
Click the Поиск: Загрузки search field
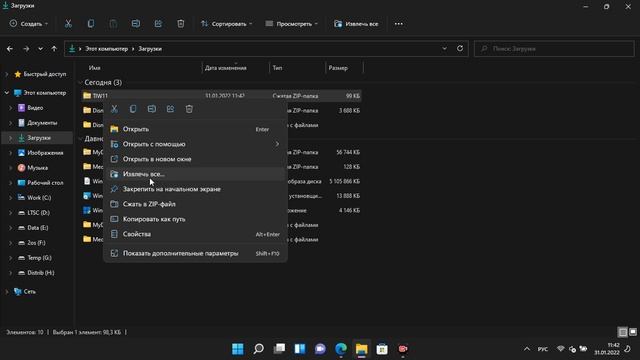tap(554, 49)
